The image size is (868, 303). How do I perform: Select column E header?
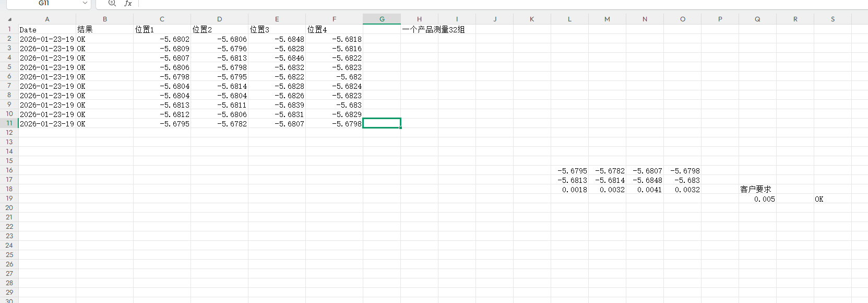[277, 19]
